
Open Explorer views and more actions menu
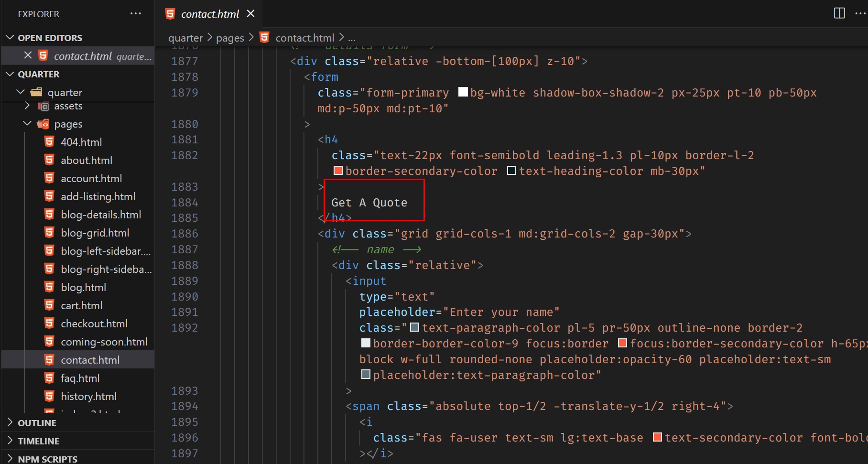136,14
